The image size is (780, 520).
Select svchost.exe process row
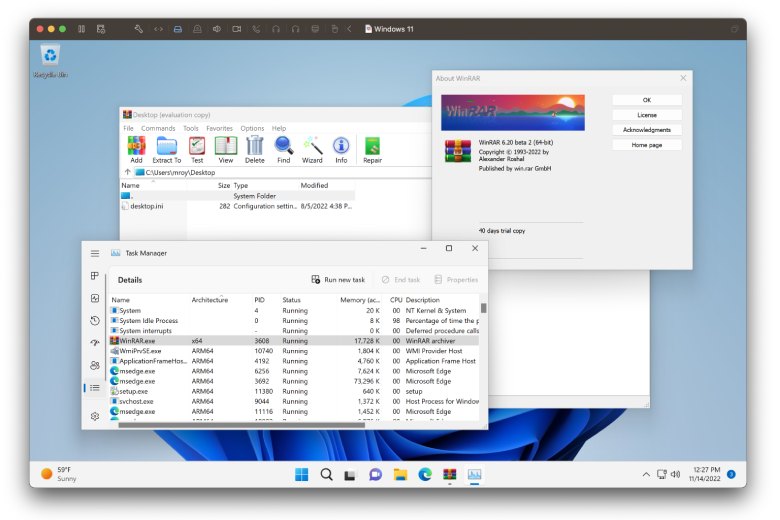(x=294, y=401)
